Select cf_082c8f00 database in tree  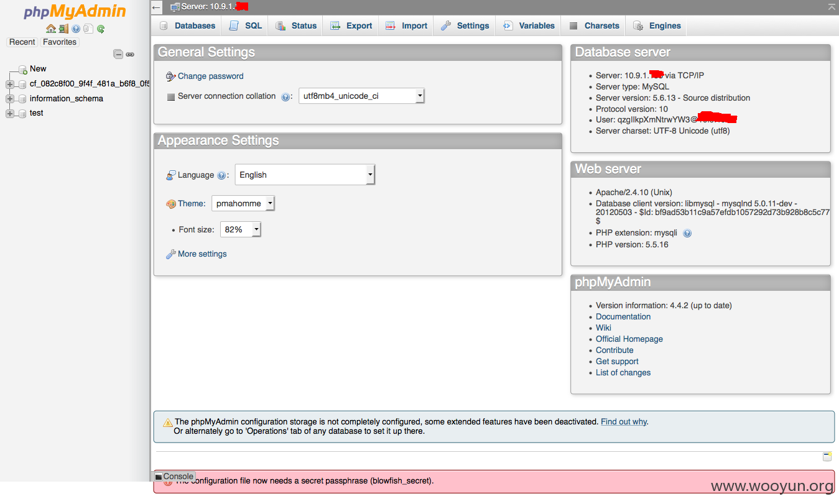90,84
